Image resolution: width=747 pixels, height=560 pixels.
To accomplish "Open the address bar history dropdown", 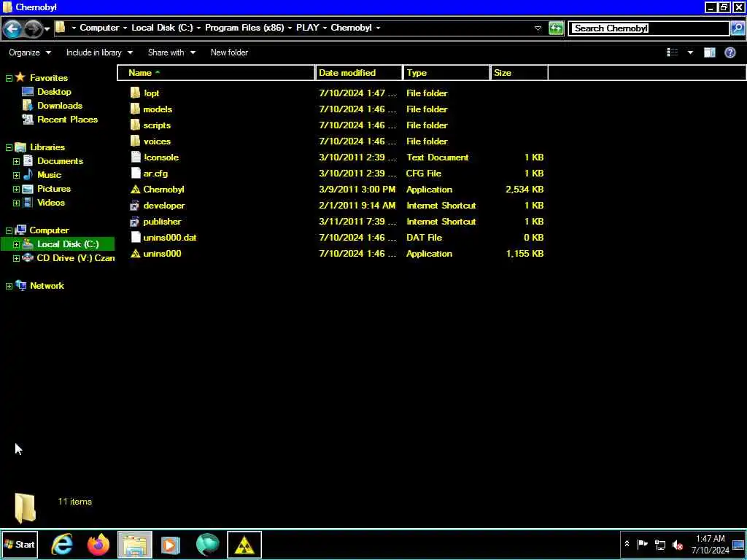I will [x=538, y=28].
